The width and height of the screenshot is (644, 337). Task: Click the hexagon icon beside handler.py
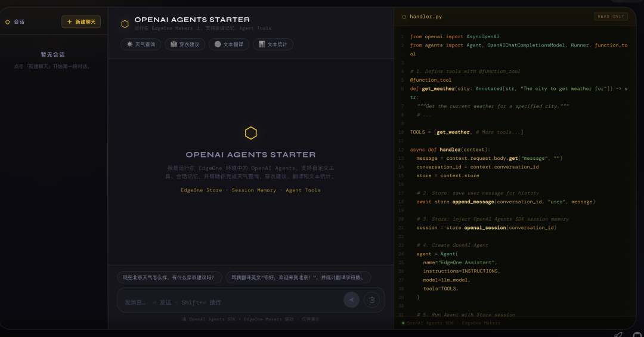(x=404, y=17)
